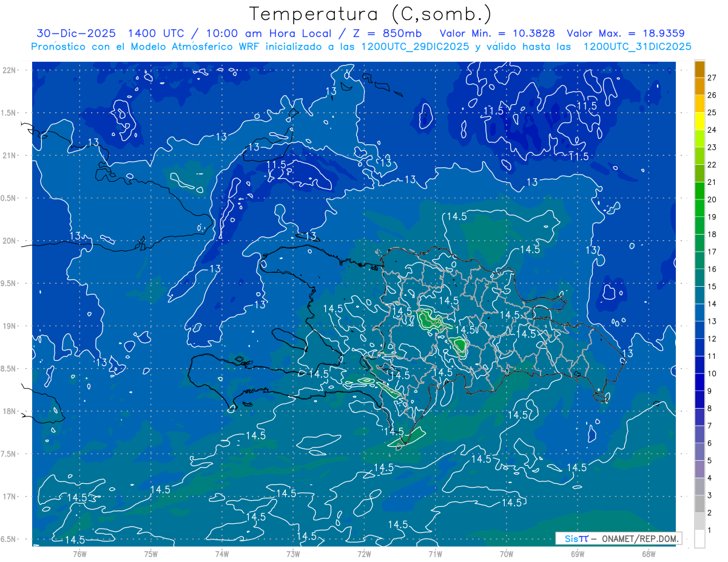Click the pressure level "Z = 850mb"
Screen dimensions: 728x562
[x=388, y=33]
